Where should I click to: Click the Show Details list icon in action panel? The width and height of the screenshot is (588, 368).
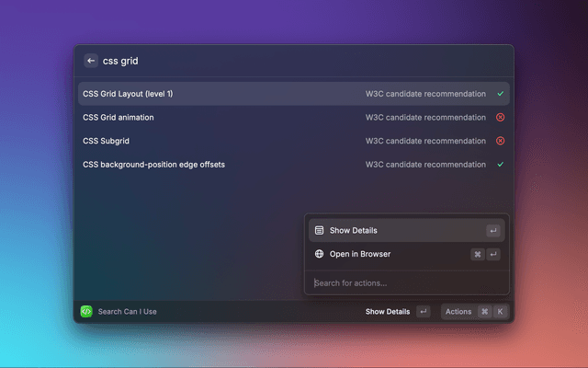[319, 230]
